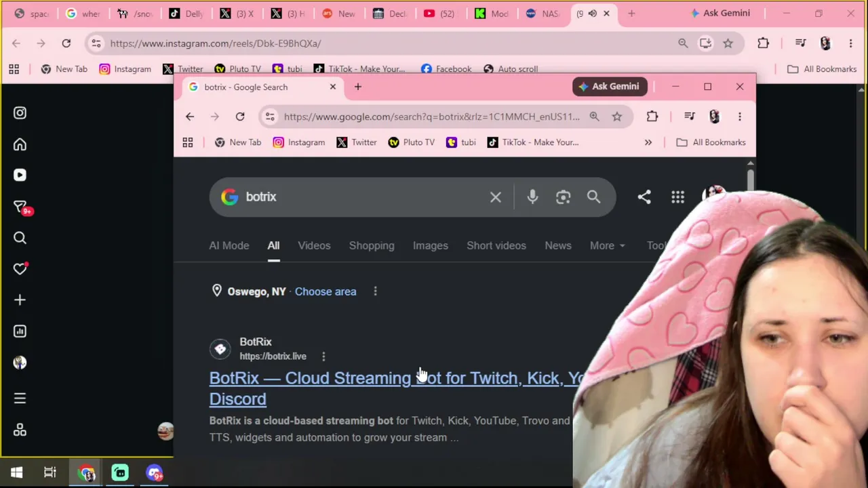Open Instagram's More hamburger menu

click(x=20, y=399)
